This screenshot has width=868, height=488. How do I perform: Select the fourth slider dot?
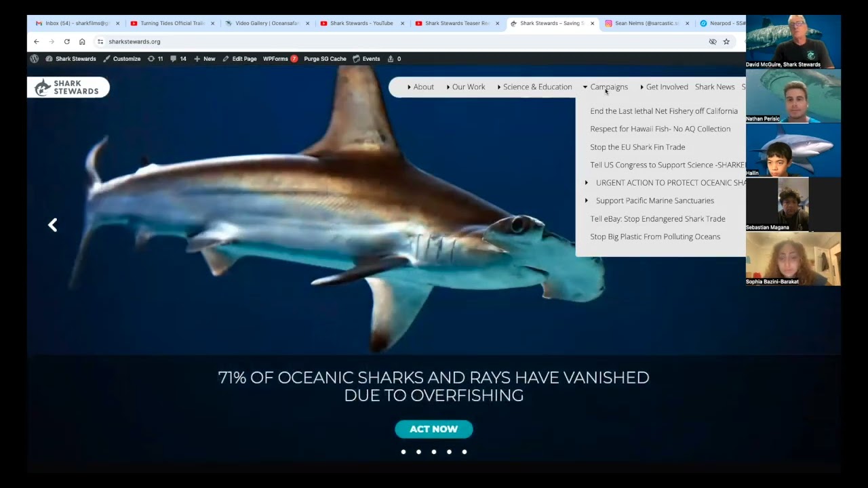[x=449, y=451]
